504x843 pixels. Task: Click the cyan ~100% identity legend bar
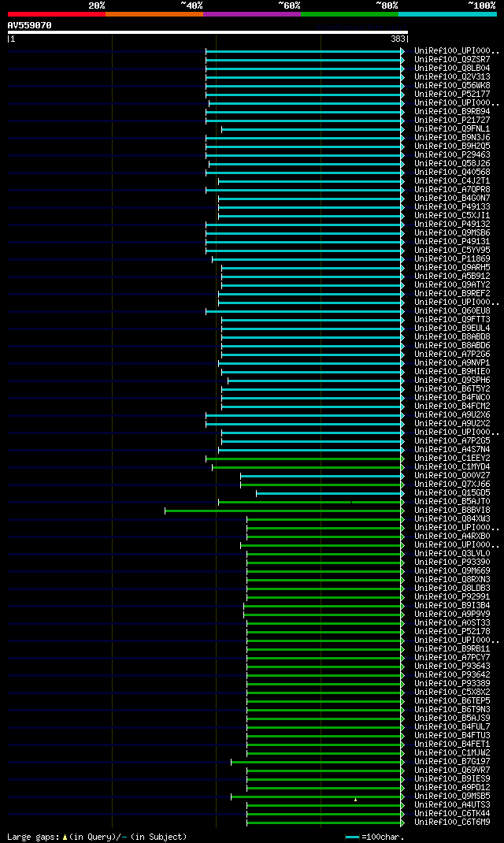click(447, 14)
